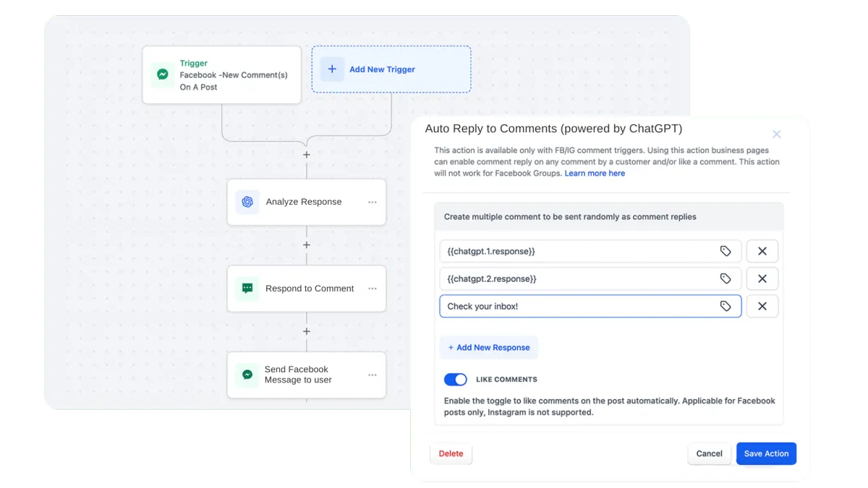Disable the Like Comments toggle
The image size is (868, 488).
456,380
